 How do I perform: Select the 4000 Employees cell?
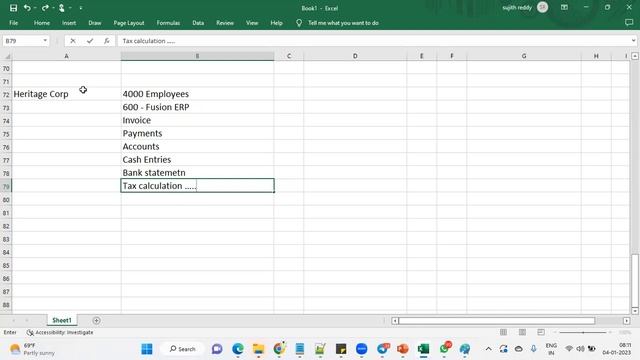[x=198, y=94]
